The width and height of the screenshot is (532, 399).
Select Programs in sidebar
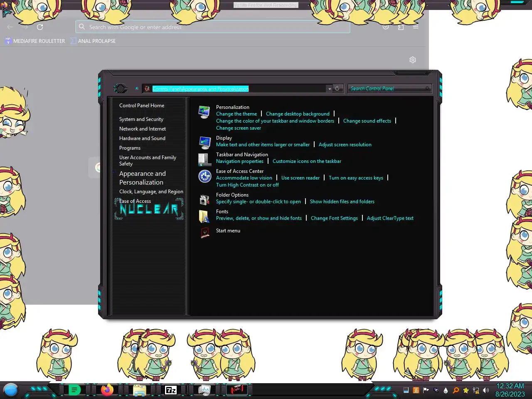tap(130, 148)
